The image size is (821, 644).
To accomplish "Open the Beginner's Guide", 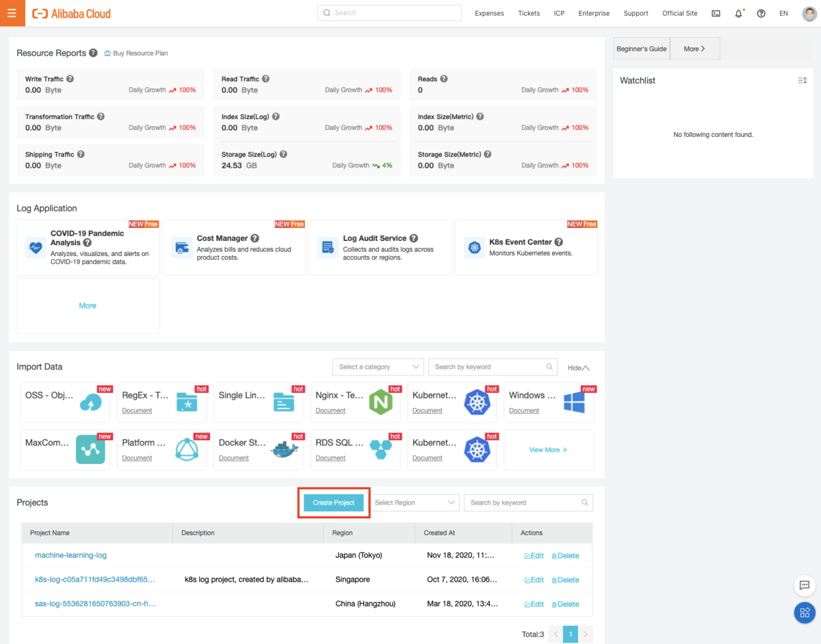I will click(x=642, y=49).
